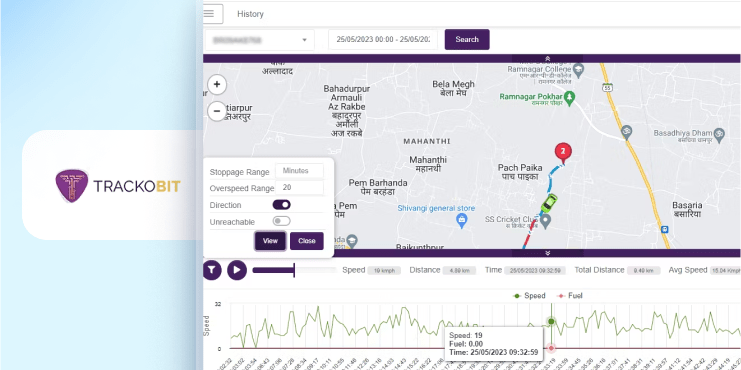Expand the map using the bottom chevron bar
The height and width of the screenshot is (370, 741).
547,253
